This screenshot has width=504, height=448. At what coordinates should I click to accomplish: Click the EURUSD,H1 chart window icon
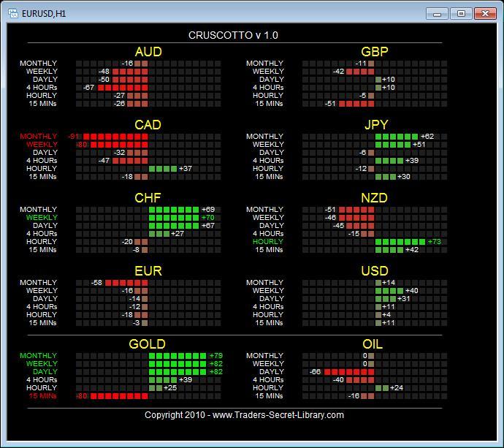coord(13,13)
